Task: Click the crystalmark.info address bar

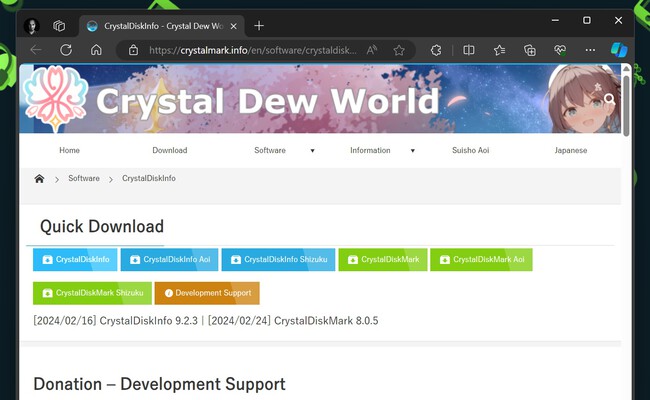Action: pos(253,50)
